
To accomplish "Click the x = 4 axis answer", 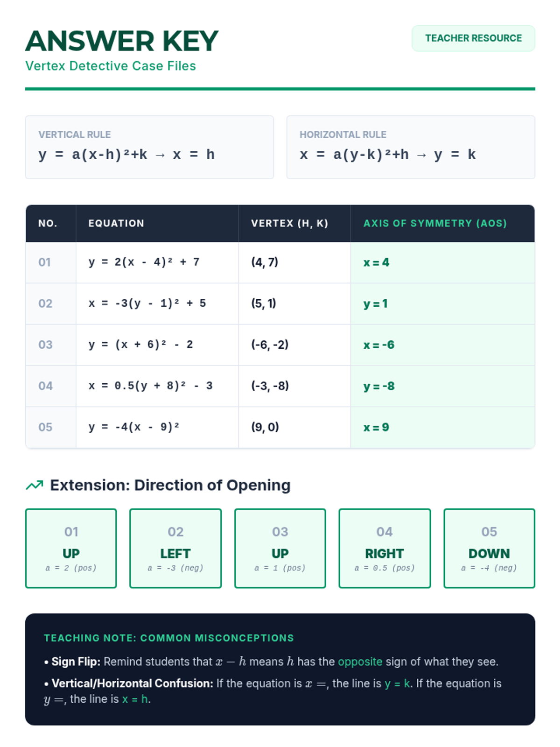I will [x=376, y=262].
